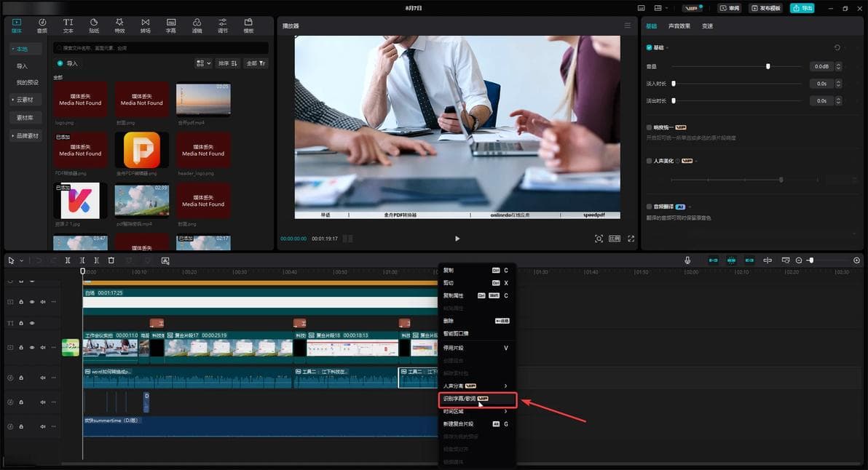Viewport: 868px width, 470px height.
Task: Click the trim-right tool in timeline toolbar
Action: click(x=96, y=260)
